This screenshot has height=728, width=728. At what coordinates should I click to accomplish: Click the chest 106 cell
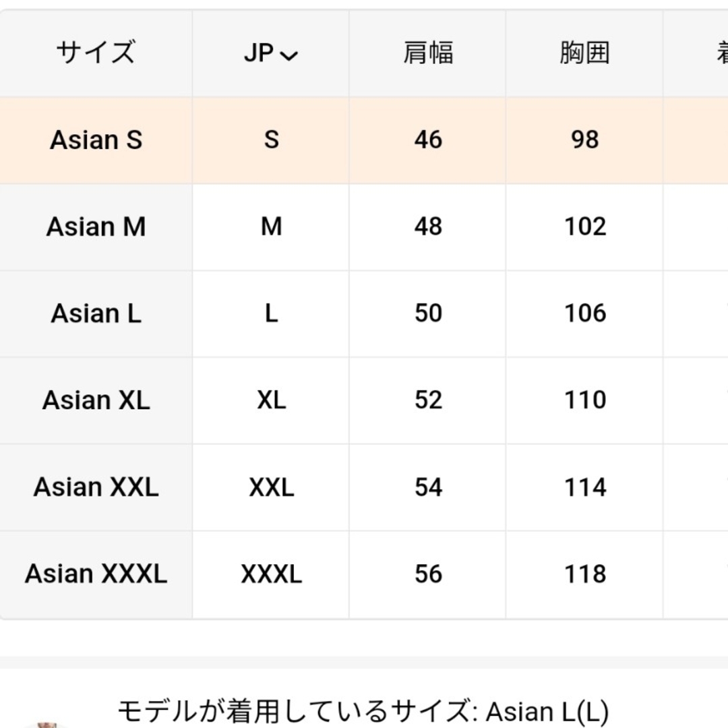584,313
